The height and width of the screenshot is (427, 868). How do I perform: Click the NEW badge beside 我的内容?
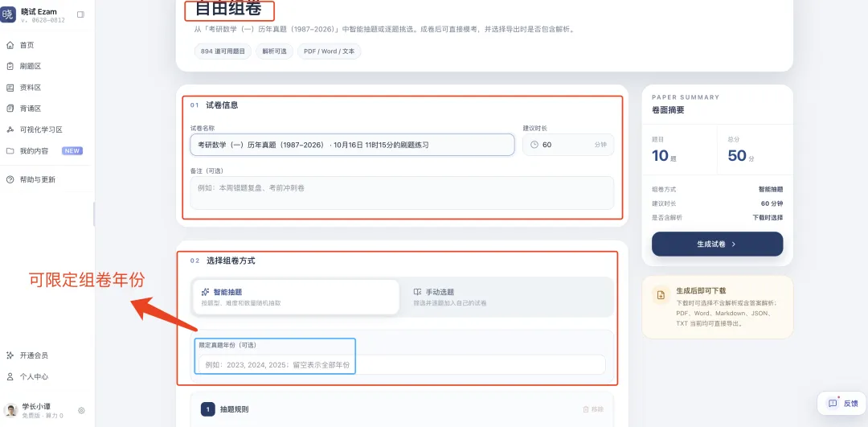72,150
